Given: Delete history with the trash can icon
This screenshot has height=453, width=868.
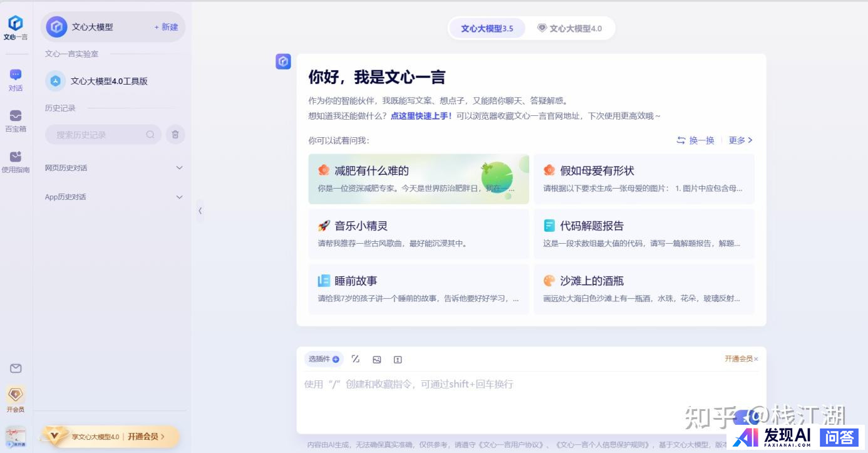Looking at the screenshot, I should coord(175,135).
